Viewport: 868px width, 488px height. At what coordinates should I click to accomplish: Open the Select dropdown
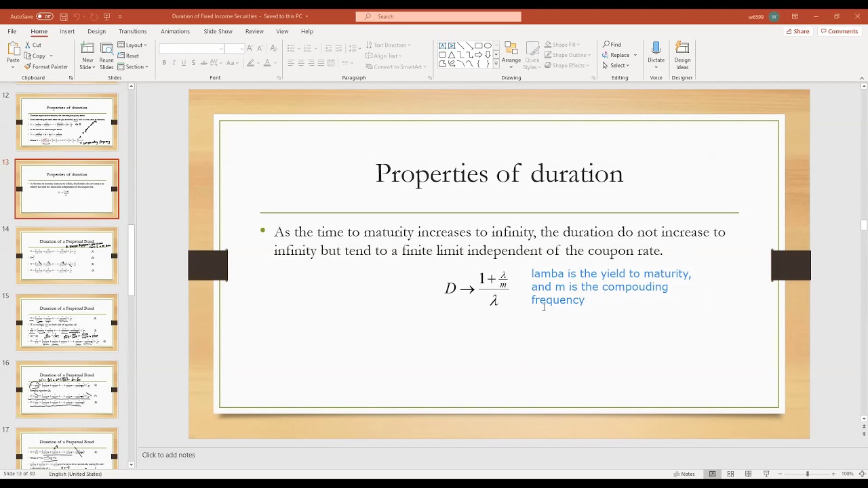point(616,66)
